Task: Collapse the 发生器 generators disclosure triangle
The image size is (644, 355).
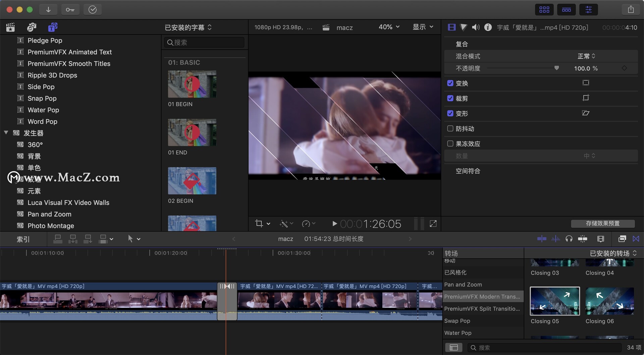Action: click(x=6, y=133)
